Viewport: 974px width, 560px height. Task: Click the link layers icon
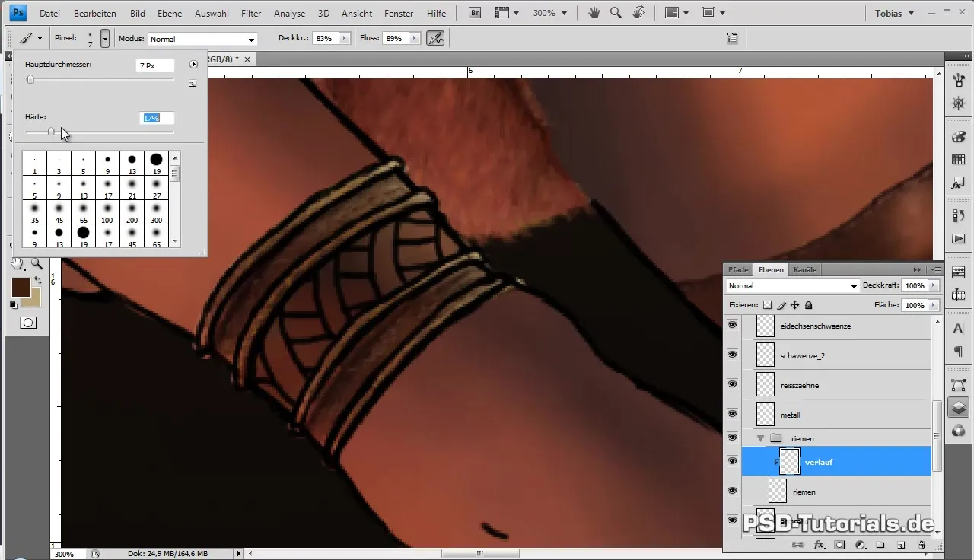tap(798, 545)
